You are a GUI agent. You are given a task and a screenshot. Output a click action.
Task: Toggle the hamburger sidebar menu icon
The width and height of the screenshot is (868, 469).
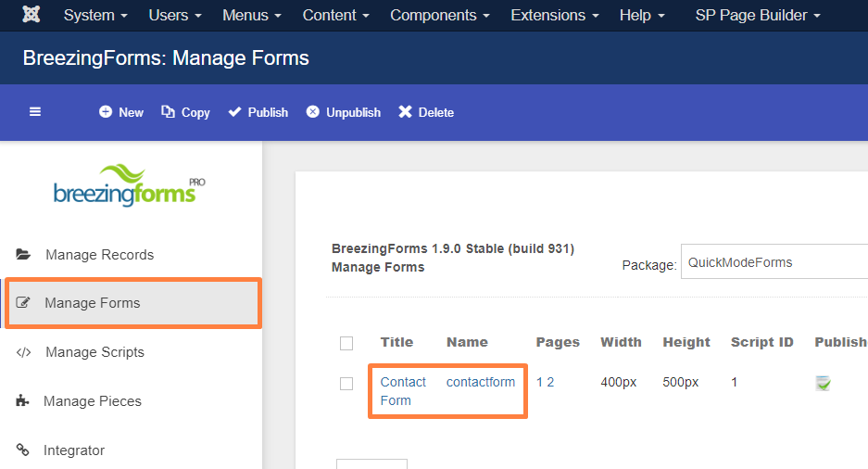pos(35,112)
